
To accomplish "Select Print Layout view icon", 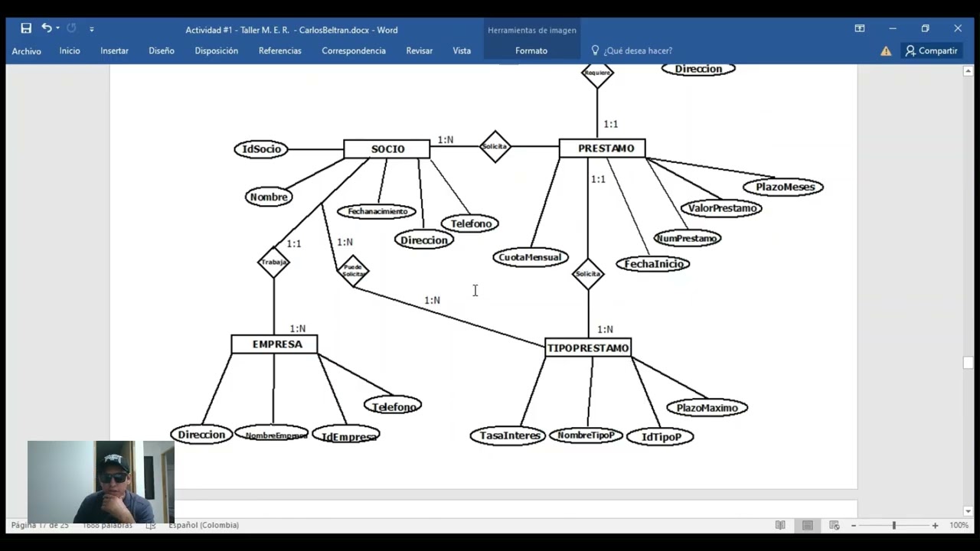I will pyautogui.click(x=808, y=525).
